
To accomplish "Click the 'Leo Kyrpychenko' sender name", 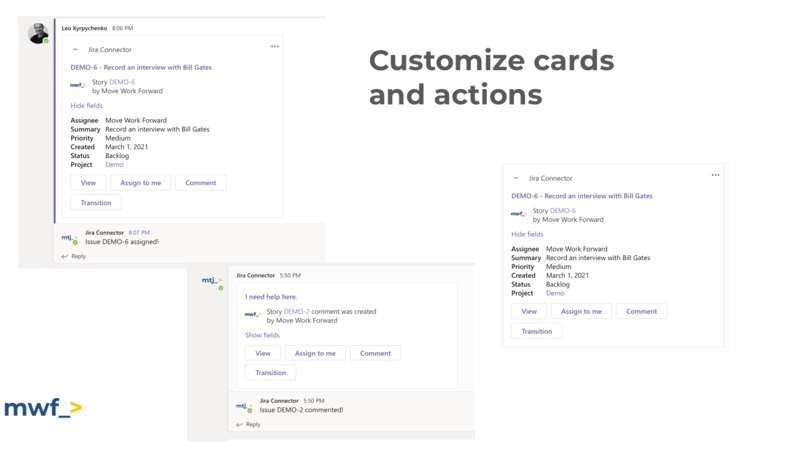I will (84, 28).
